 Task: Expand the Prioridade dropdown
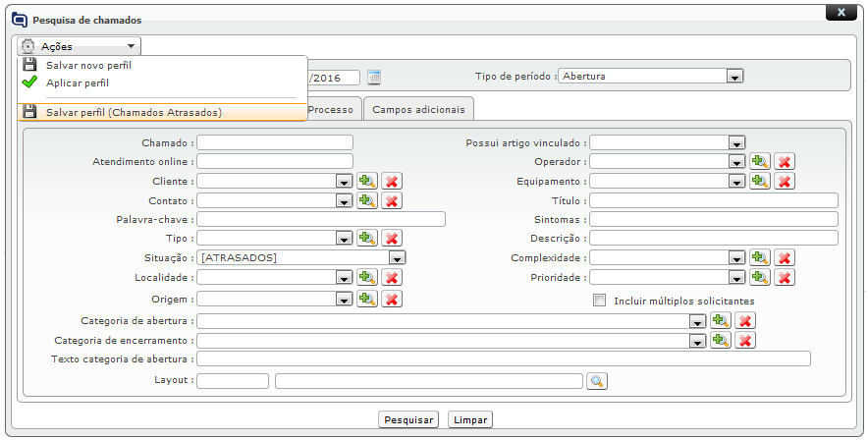coord(736,278)
